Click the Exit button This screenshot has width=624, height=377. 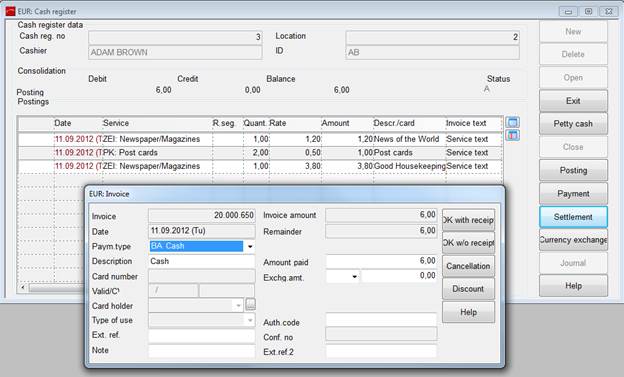pyautogui.click(x=573, y=101)
